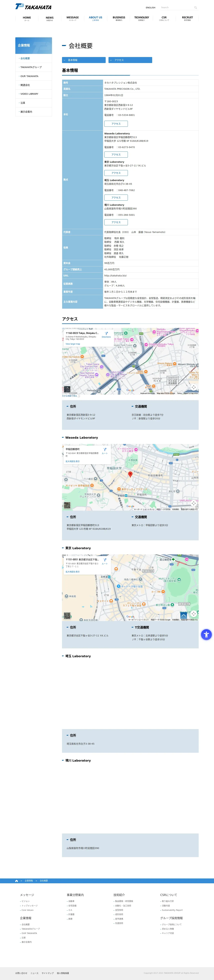The height and width of the screenshot is (980, 214).
Task: Jump to 基本情報 anchor section
Action: pos(84,60)
